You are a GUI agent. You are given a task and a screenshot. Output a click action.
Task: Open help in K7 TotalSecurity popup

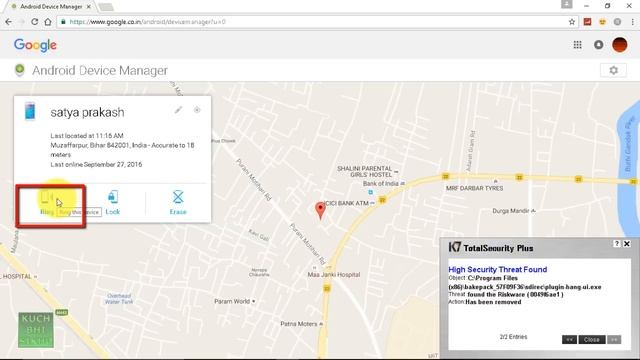pyautogui.click(x=617, y=244)
